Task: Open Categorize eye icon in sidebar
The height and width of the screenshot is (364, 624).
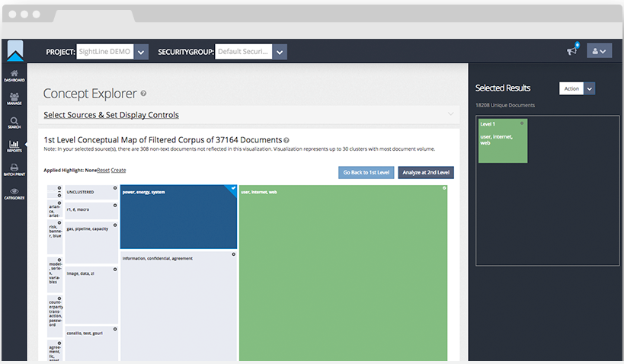Action: pos(14,193)
